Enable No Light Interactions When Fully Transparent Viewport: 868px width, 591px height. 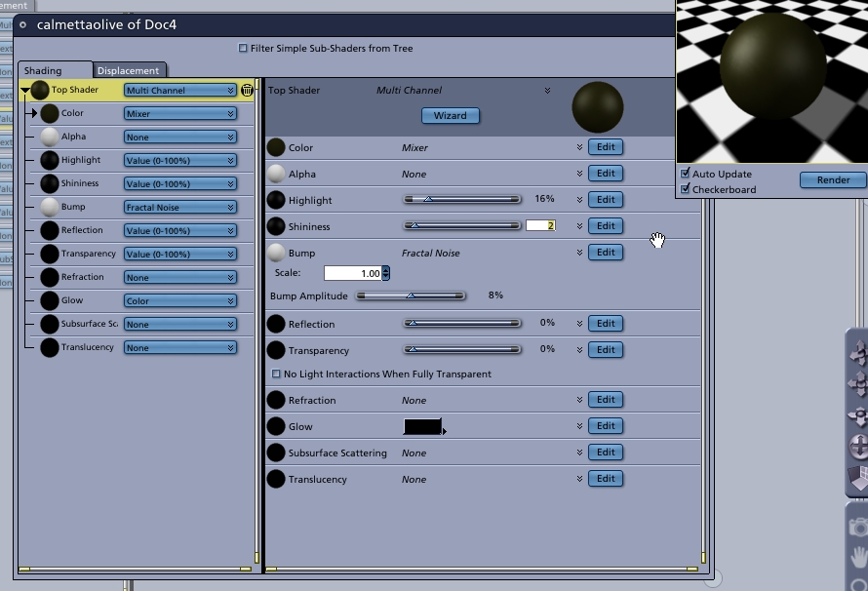coord(276,374)
